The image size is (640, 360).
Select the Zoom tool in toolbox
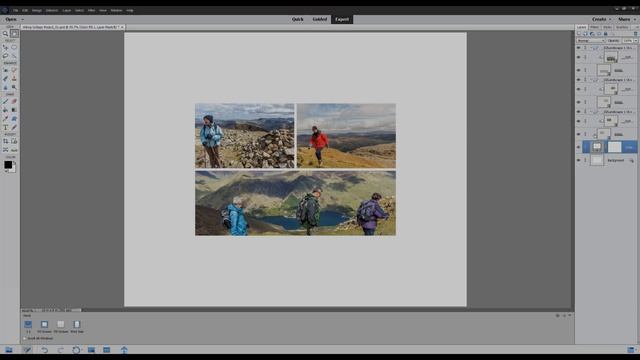pyautogui.click(x=5, y=34)
